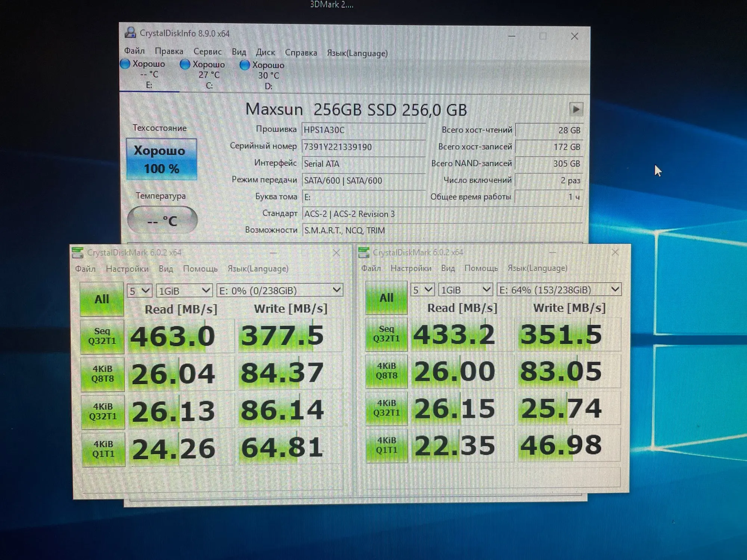Viewport: 747px width, 560px height.
Task: Open Настройки menu in left CrystalDiskMark
Action: click(x=127, y=269)
